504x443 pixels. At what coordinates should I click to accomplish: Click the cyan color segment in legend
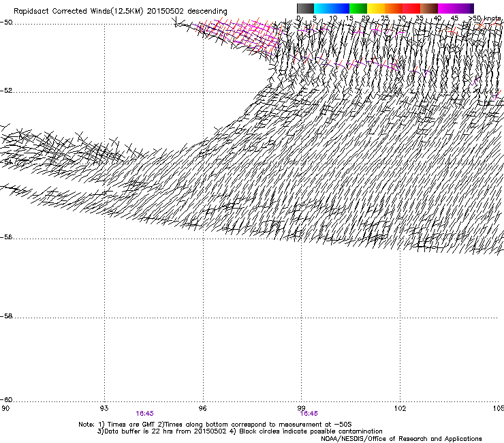pyautogui.click(x=323, y=8)
